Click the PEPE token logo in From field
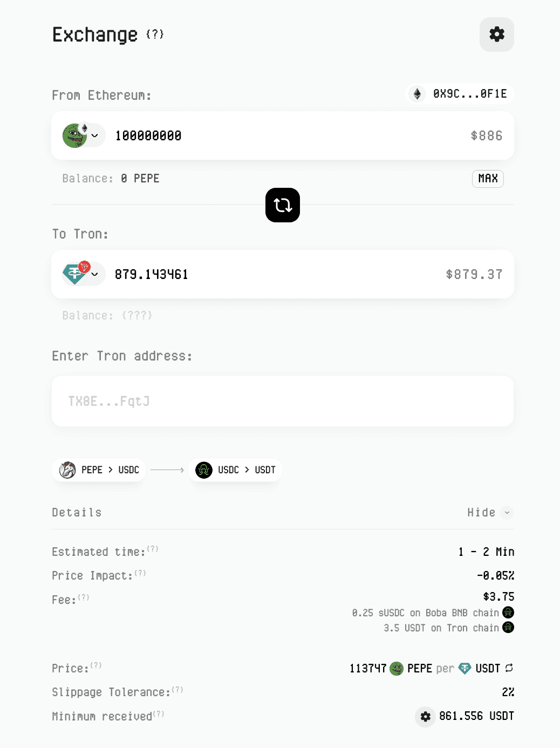Image resolution: width=560 pixels, height=748 pixels. pyautogui.click(x=74, y=135)
